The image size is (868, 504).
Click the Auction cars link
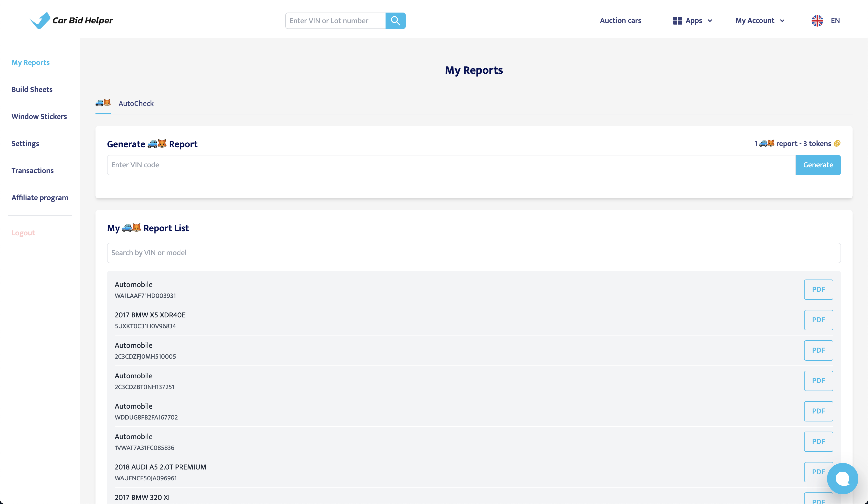pos(620,21)
